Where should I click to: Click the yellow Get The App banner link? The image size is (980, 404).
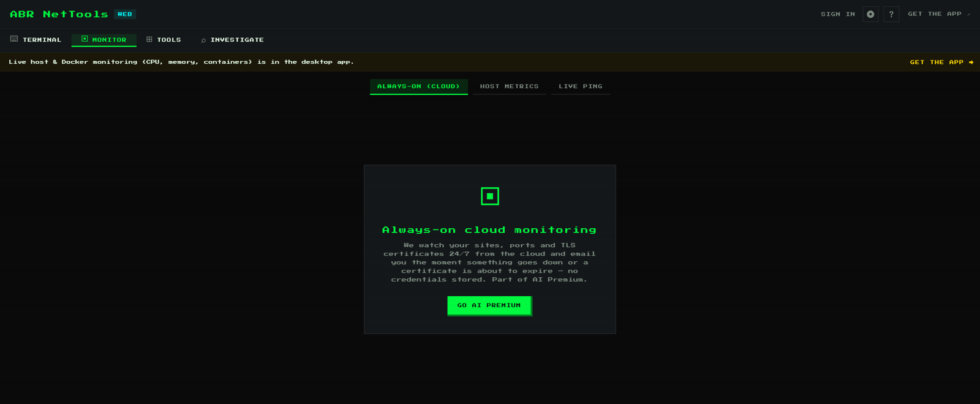point(941,62)
